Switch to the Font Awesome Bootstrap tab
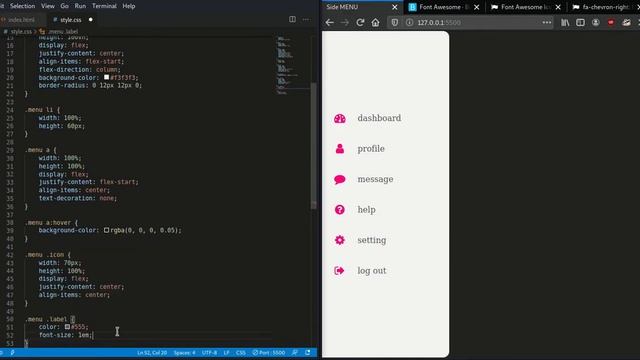Viewport: 640px width, 360px height. [444, 7]
